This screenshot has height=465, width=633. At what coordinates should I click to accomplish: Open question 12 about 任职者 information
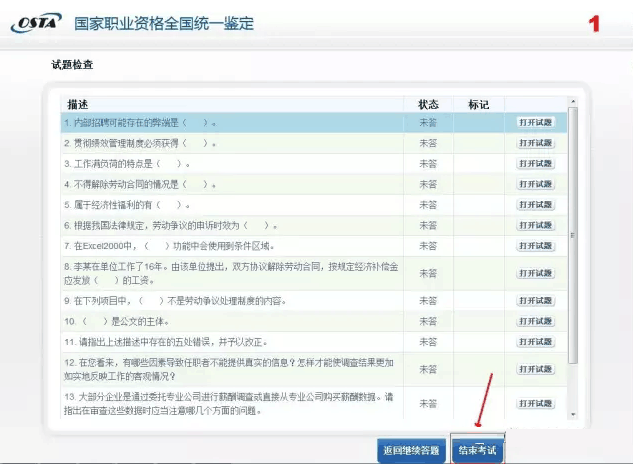point(535,369)
